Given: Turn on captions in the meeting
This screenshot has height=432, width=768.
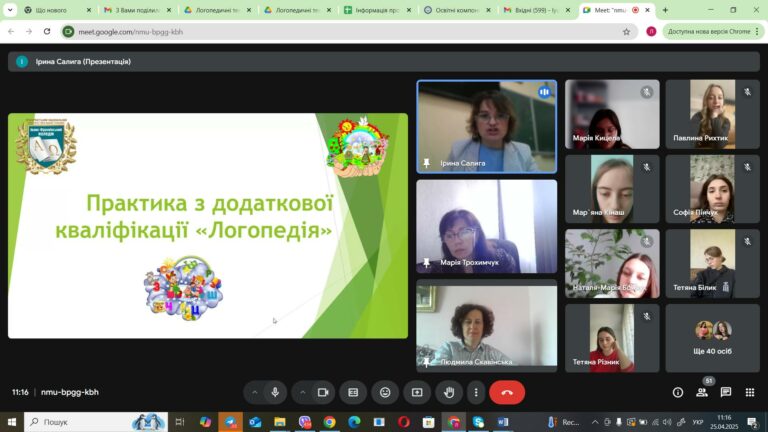Looking at the screenshot, I should click(353, 392).
